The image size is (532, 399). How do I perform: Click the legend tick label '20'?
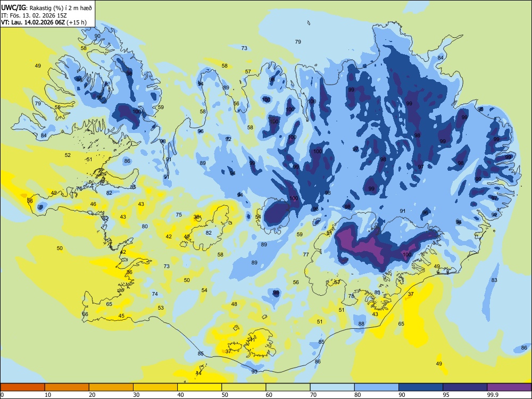click(x=92, y=395)
